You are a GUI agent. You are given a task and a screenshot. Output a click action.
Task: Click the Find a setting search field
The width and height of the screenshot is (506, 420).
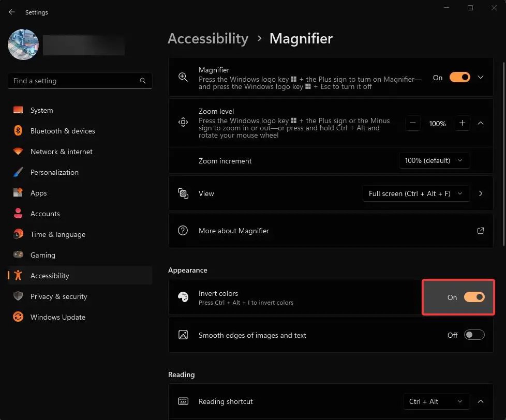[x=80, y=81]
